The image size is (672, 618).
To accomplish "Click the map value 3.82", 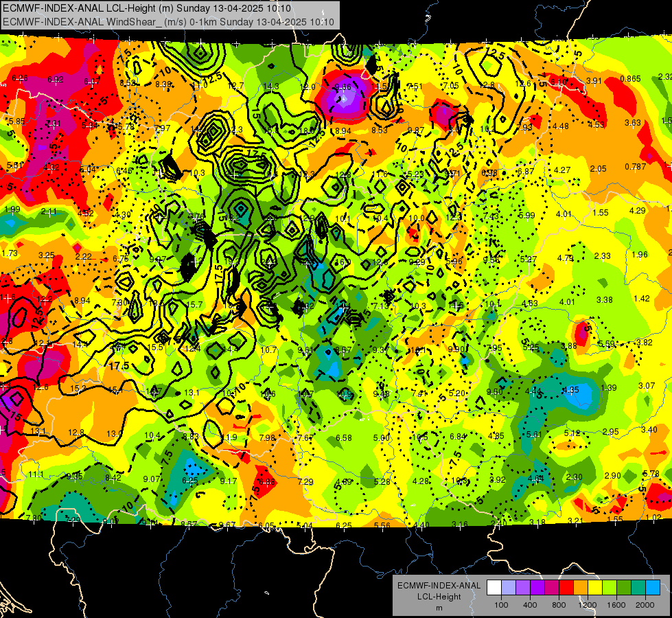I will pos(644,342).
